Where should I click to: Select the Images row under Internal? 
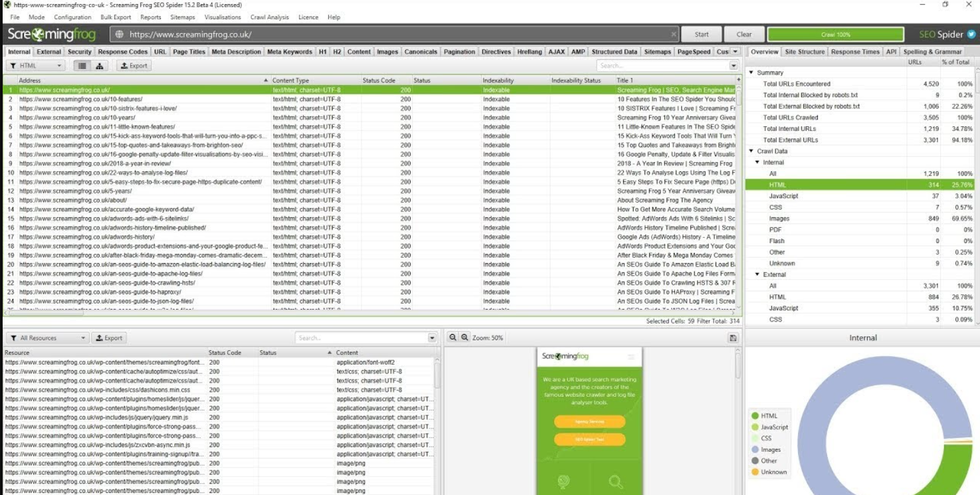[861, 219]
